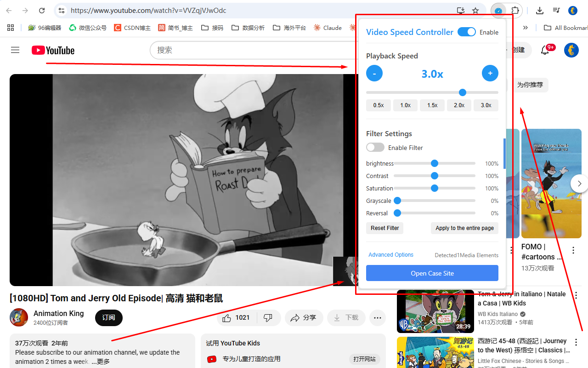Open the extensions puzzle icon
The width and height of the screenshot is (588, 368).
tap(515, 11)
